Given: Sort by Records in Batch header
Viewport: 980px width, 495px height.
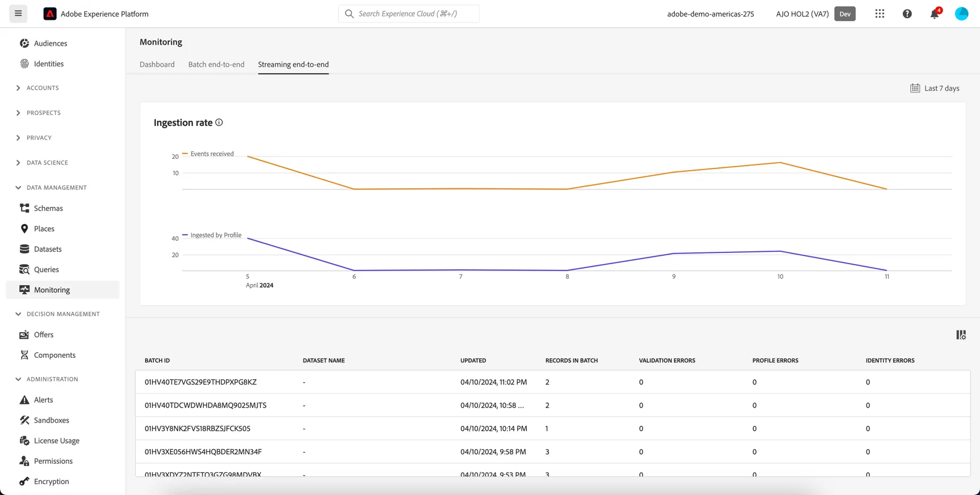Looking at the screenshot, I should (571, 361).
